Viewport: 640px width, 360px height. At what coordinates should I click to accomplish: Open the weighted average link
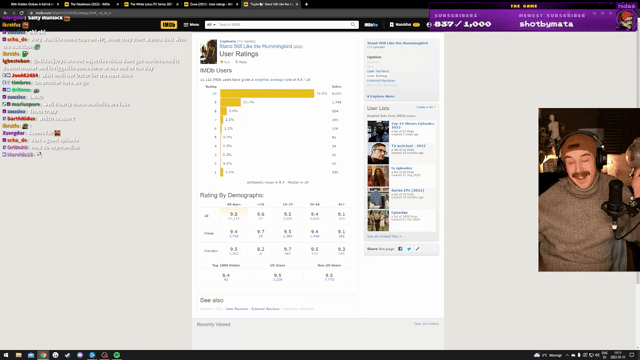(269, 80)
